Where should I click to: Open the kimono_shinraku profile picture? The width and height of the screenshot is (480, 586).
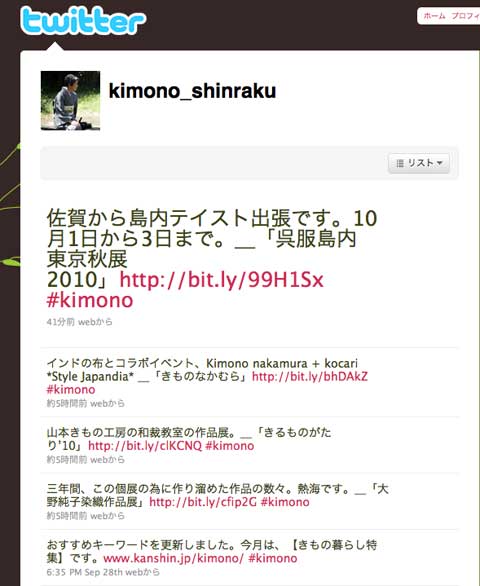click(70, 101)
